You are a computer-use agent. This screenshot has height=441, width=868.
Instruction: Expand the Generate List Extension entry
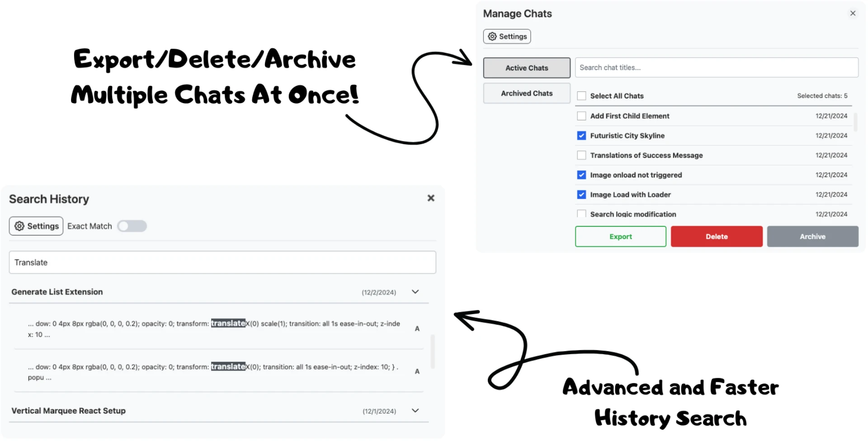415,292
